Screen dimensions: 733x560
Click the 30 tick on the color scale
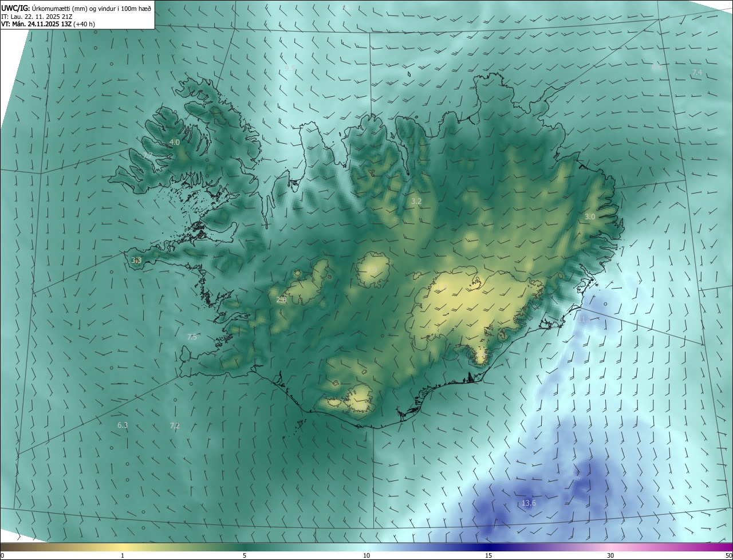coord(610,555)
